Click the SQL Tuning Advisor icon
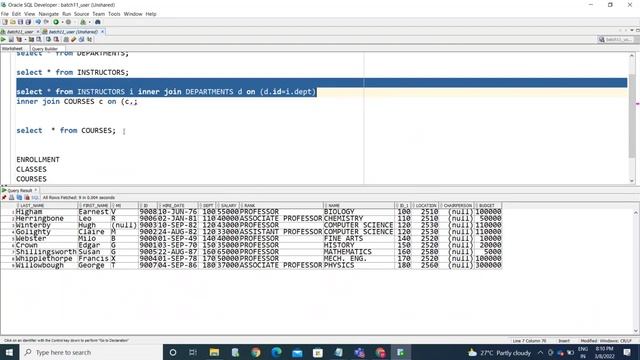Screen dimensions: 640x360 (39, 40)
